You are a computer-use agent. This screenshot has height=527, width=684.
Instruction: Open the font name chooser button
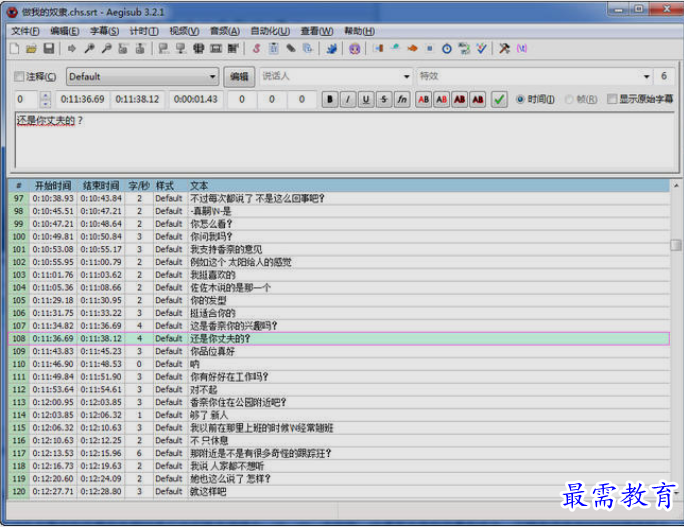(x=402, y=99)
